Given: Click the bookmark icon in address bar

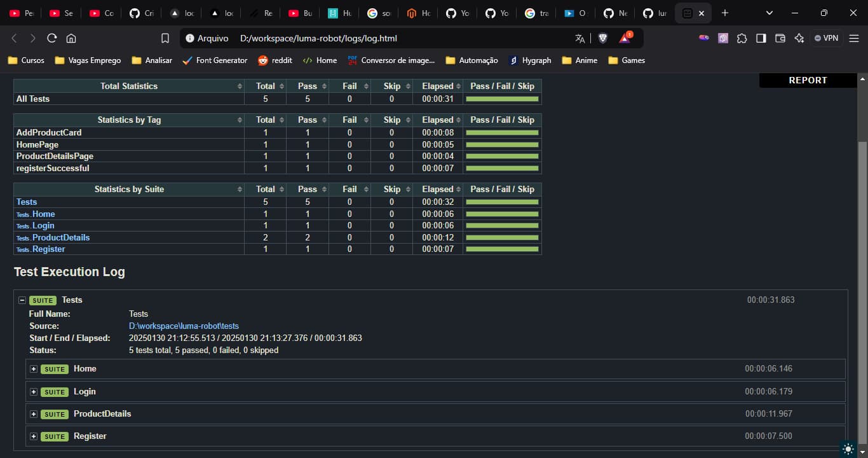Looking at the screenshot, I should pos(165,38).
